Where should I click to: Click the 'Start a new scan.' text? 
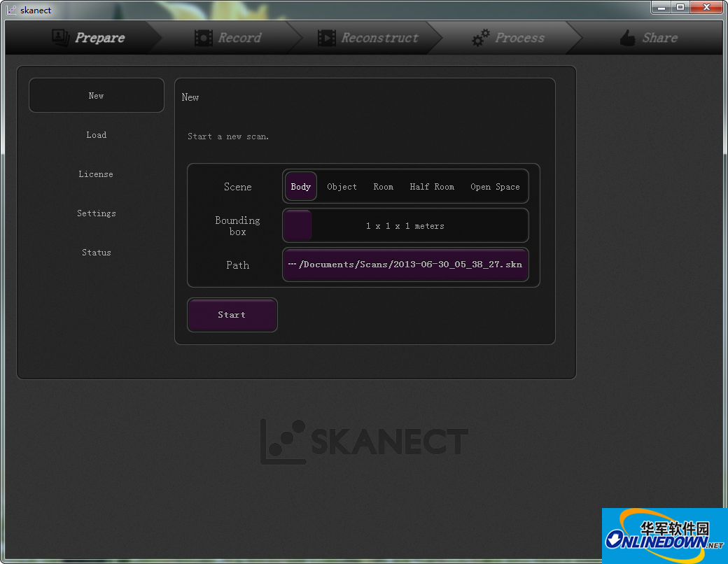tap(228, 136)
